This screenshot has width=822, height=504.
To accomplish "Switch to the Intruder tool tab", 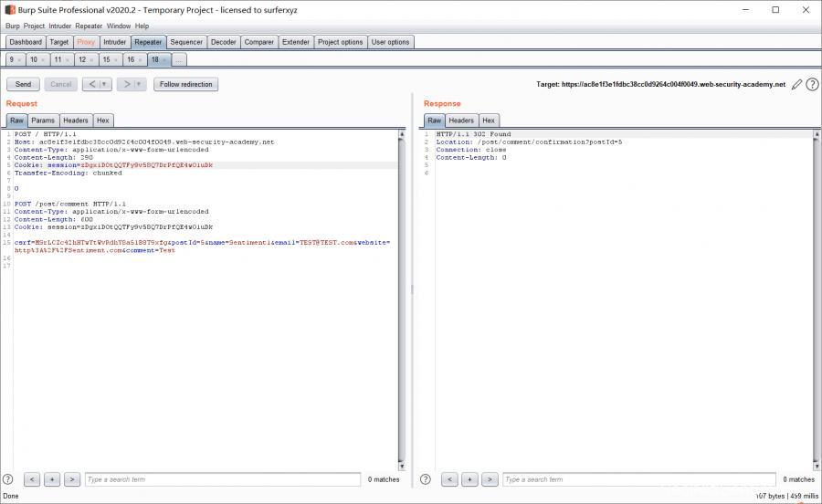I will point(115,42).
